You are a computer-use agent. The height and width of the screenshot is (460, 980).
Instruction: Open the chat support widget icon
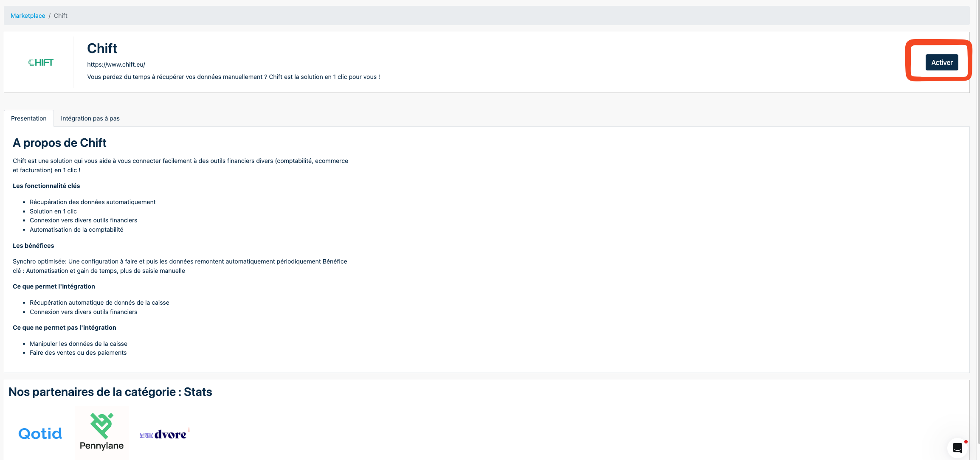[x=957, y=448]
